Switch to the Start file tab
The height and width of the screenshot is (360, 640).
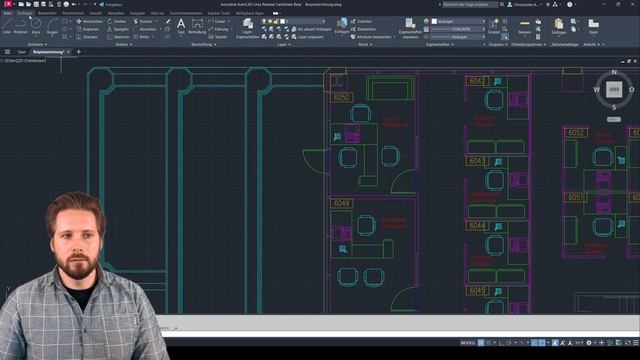click(21, 52)
